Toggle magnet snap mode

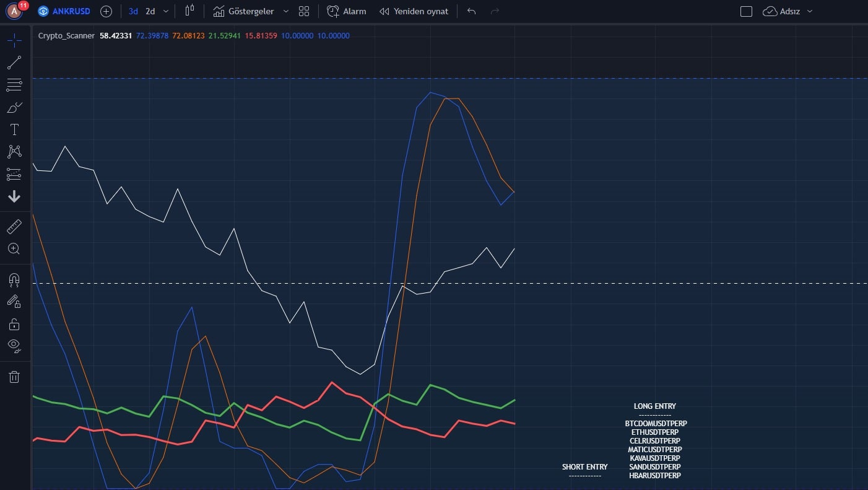tap(14, 279)
